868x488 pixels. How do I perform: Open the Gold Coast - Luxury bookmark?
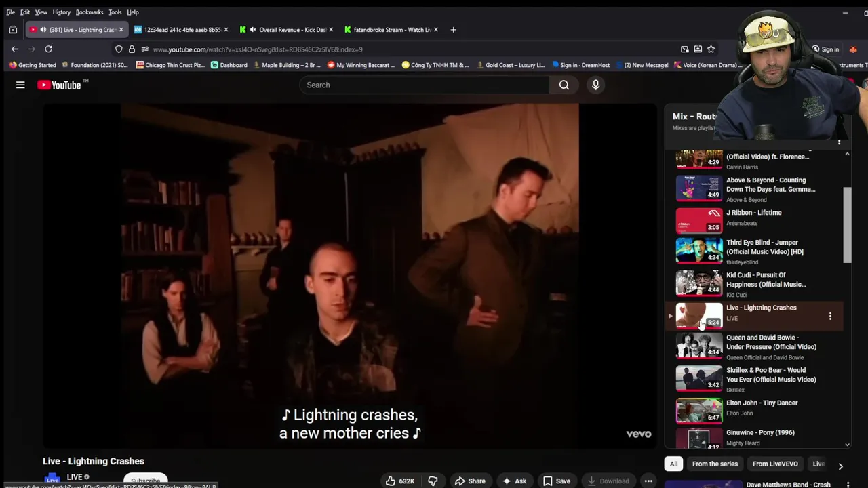(x=511, y=65)
